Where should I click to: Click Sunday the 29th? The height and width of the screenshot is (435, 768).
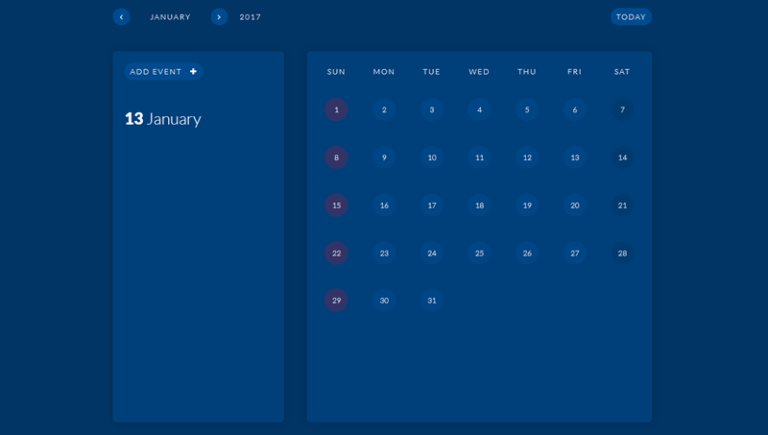tap(336, 300)
